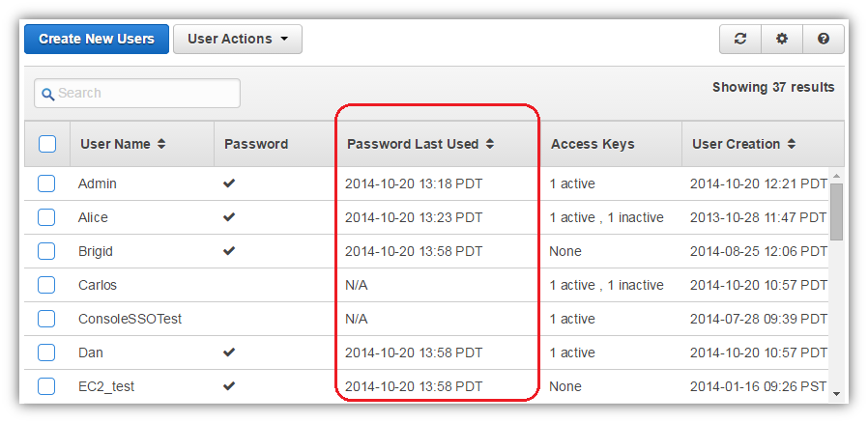Screen dimensions: 868x423
Task: Sort by Password Last Used arrows
Action: pos(489,144)
